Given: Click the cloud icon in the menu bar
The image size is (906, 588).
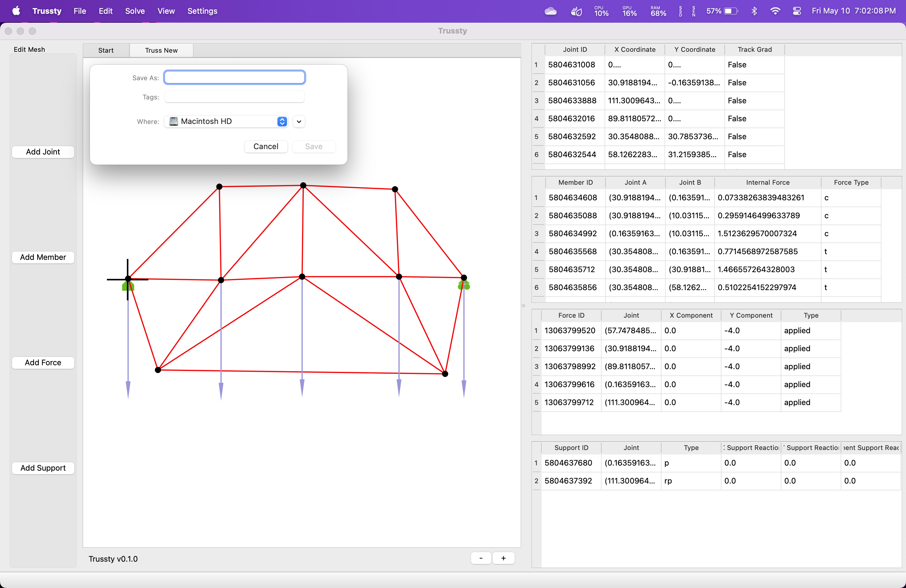Looking at the screenshot, I should [550, 11].
